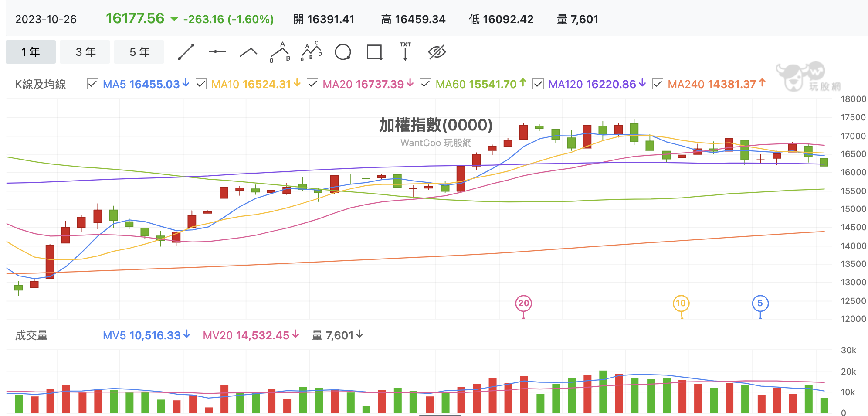Select the 0-A-B-C-D wave pattern tool
Viewport: 868px width, 416px height.
(312, 52)
